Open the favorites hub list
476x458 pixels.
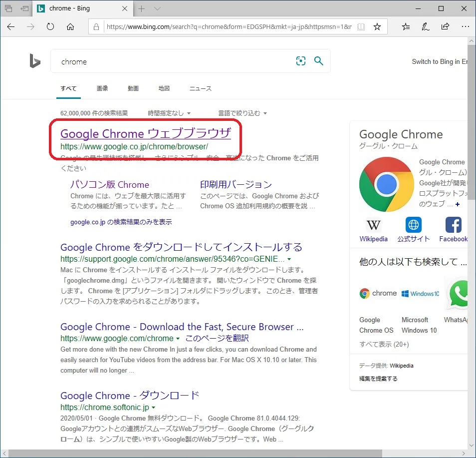[406, 27]
